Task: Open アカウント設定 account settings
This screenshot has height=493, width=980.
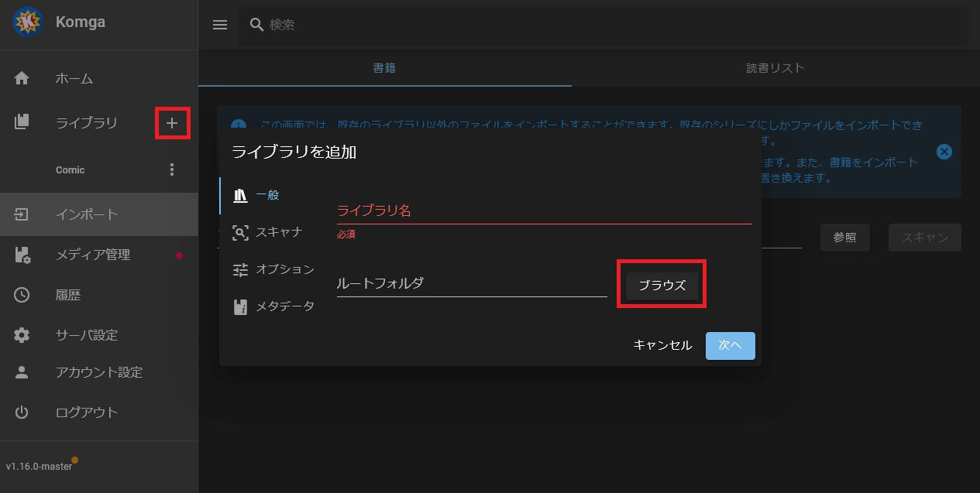Action: click(x=99, y=372)
